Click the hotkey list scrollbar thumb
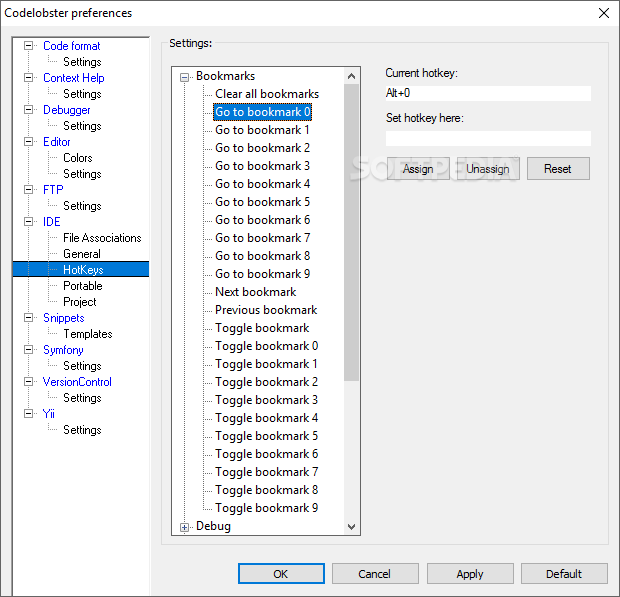Screen dimensions: 620x597 pyautogui.click(x=351, y=232)
